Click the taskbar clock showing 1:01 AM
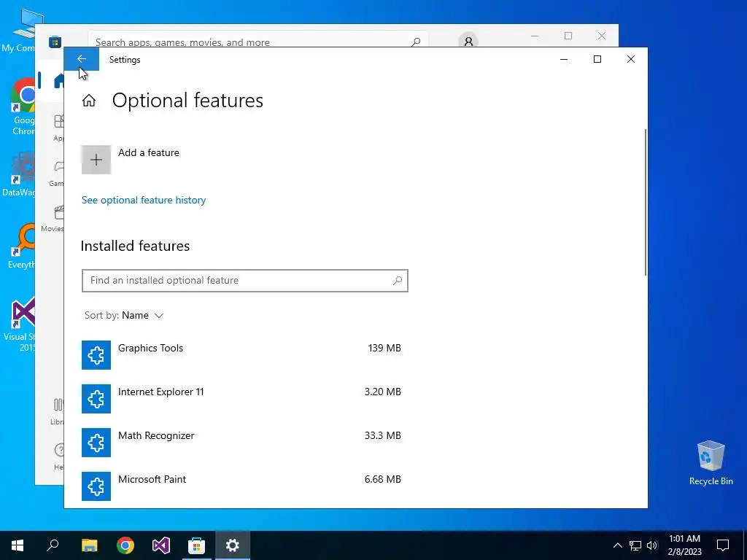 tap(684, 545)
